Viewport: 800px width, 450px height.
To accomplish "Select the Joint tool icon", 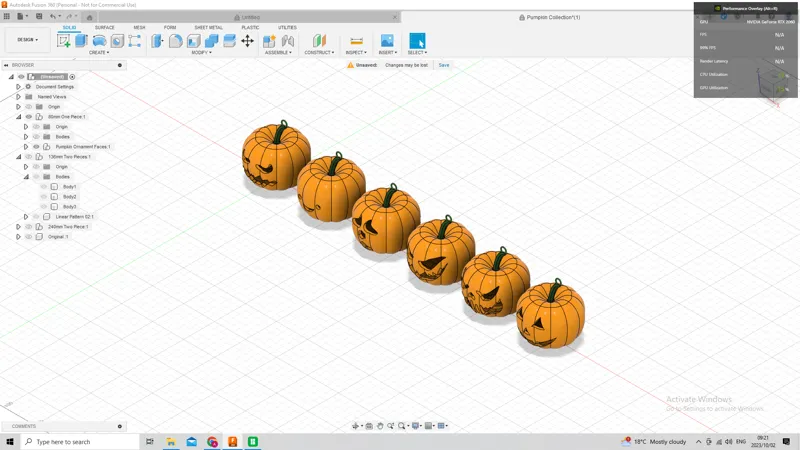I will [x=288, y=41].
